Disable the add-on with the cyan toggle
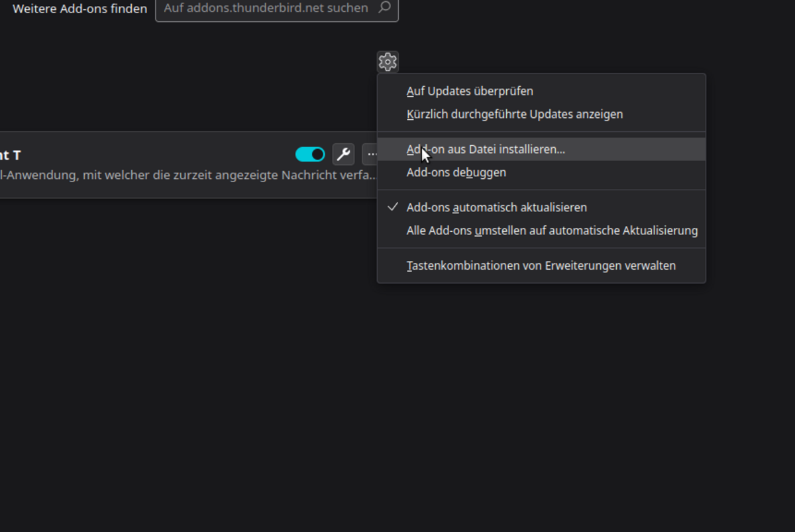 click(310, 154)
